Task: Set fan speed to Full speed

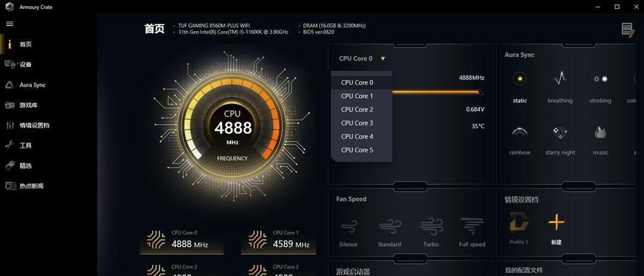Action: click(472, 233)
